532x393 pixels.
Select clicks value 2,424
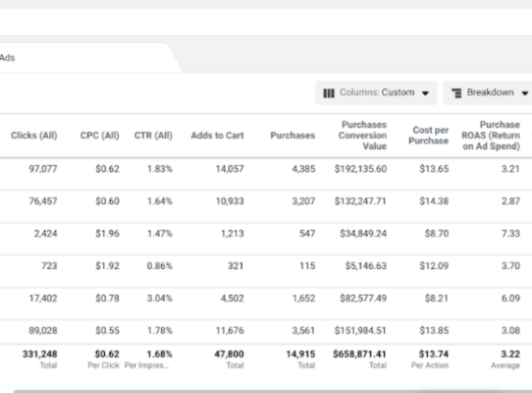[46, 234]
